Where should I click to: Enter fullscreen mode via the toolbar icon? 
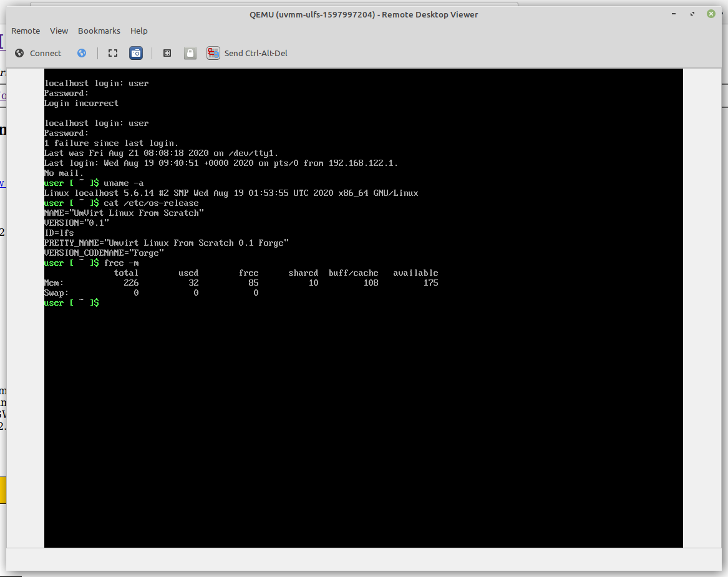click(113, 54)
